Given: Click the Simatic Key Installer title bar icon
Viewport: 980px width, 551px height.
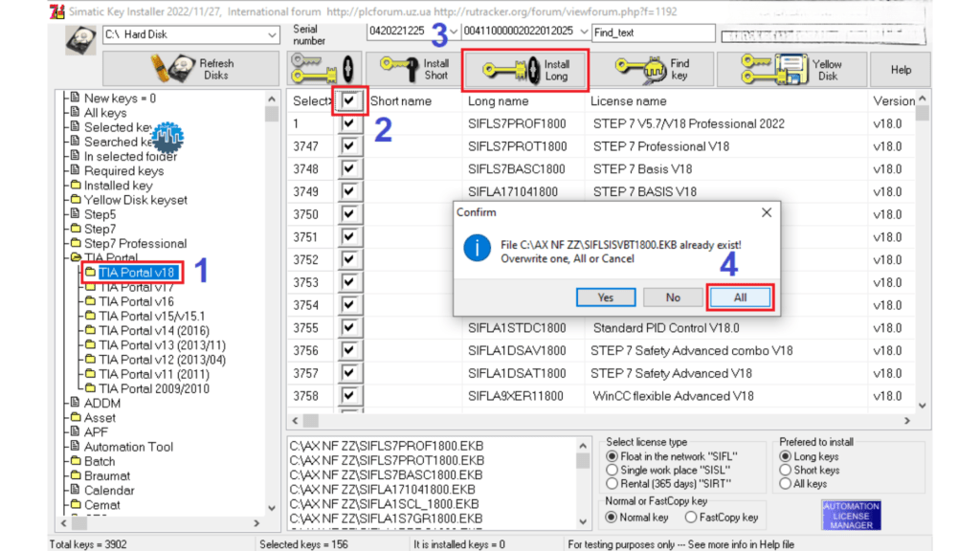Looking at the screenshot, I should [57, 11].
